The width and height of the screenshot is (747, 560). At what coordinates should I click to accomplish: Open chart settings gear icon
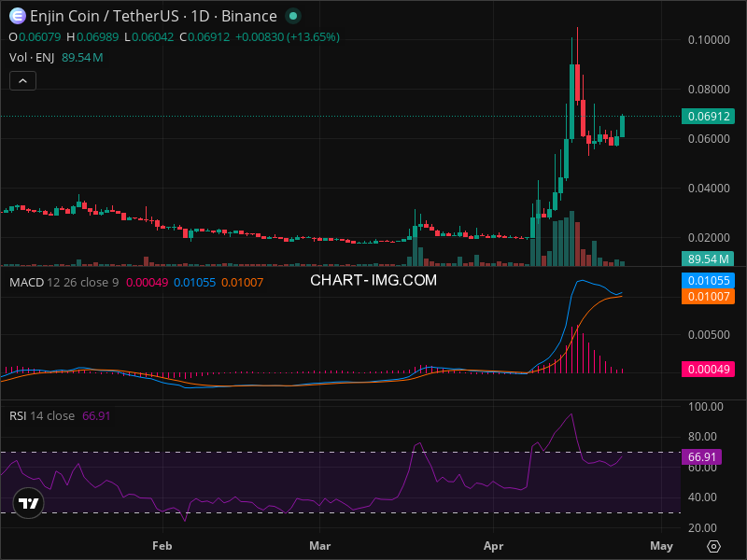coord(713,546)
